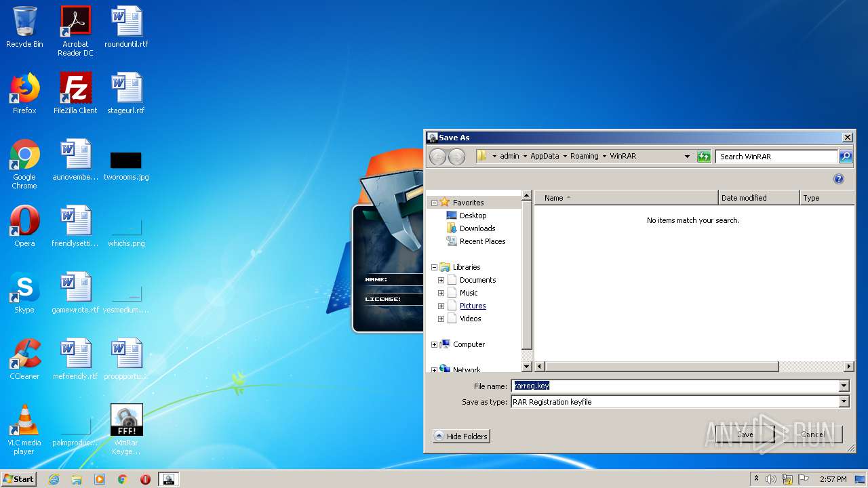Select Recent Places under Favorites
Screen dimensions: 868x488
point(482,241)
